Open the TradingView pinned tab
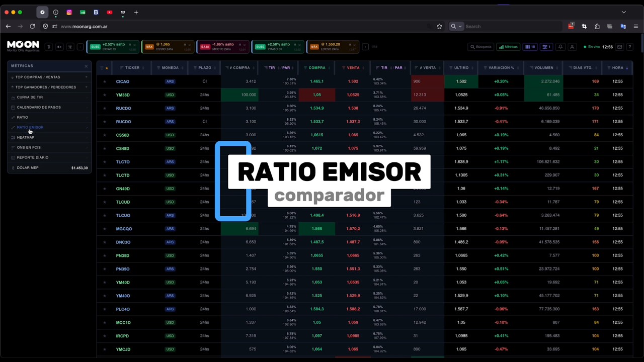Viewport: 644px width, 362px height. [x=123, y=12]
